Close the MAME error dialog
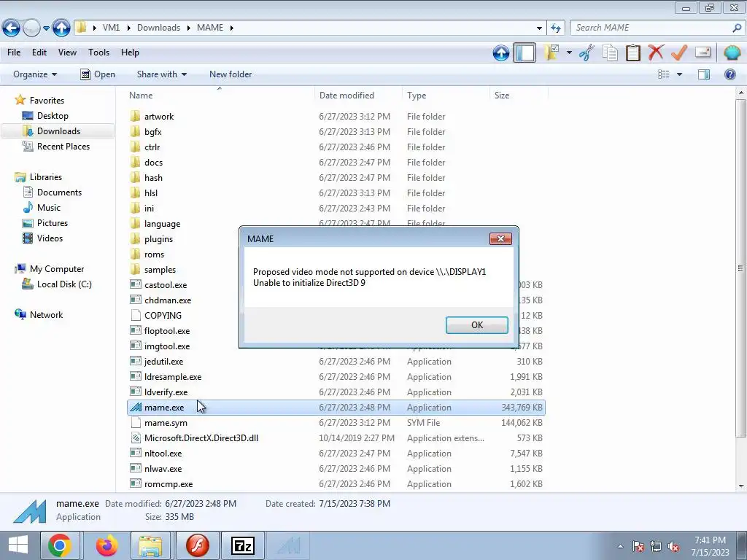 coord(500,238)
